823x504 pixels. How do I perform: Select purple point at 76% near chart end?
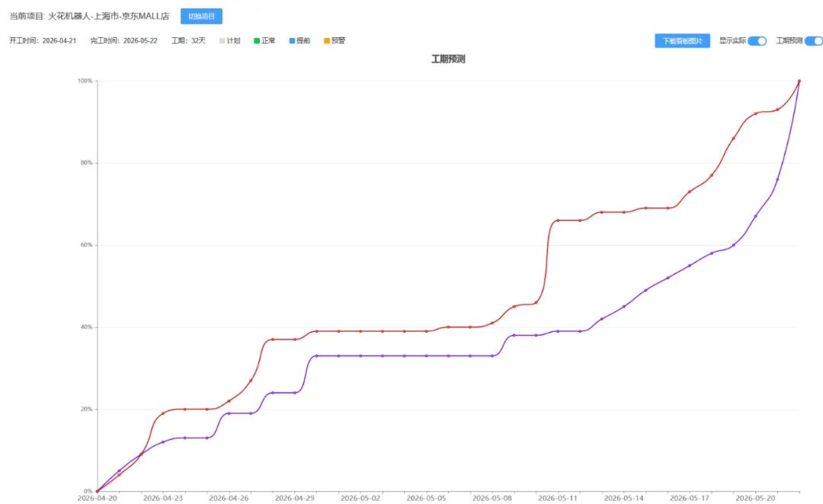[777, 180]
